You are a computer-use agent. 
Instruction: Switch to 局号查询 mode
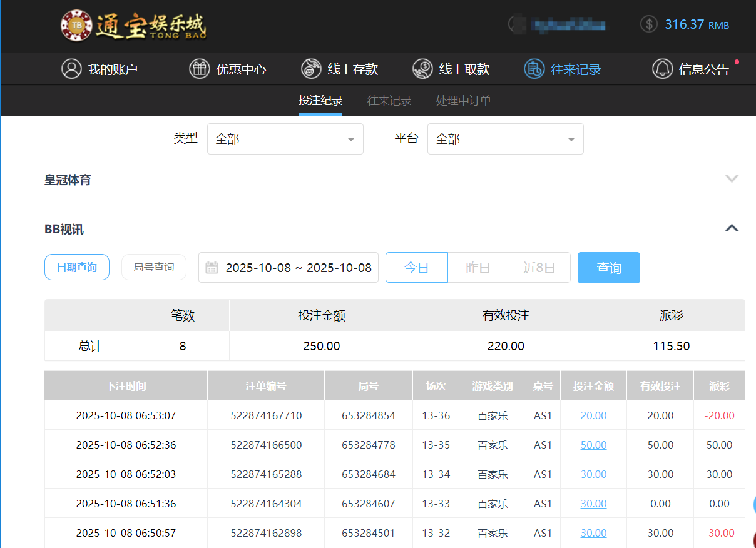pos(154,267)
